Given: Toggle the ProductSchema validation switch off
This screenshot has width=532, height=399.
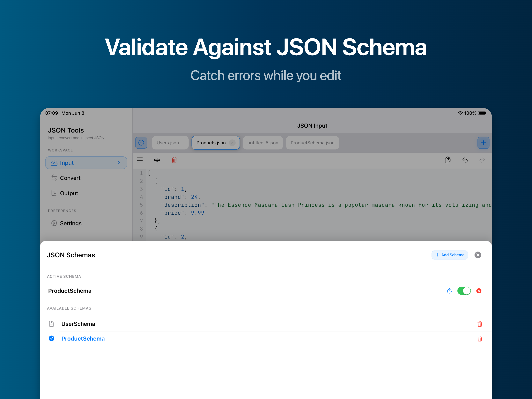Looking at the screenshot, I should point(464,291).
